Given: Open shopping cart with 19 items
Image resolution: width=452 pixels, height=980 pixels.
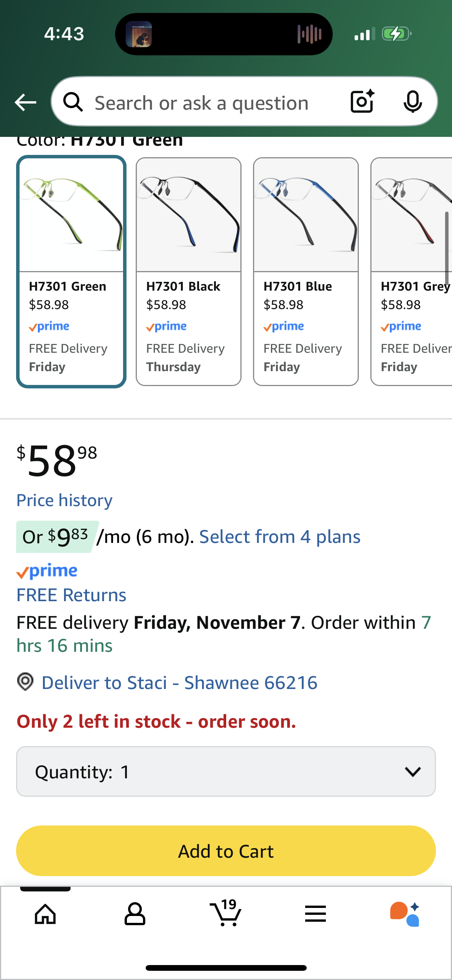Looking at the screenshot, I should coord(225,913).
